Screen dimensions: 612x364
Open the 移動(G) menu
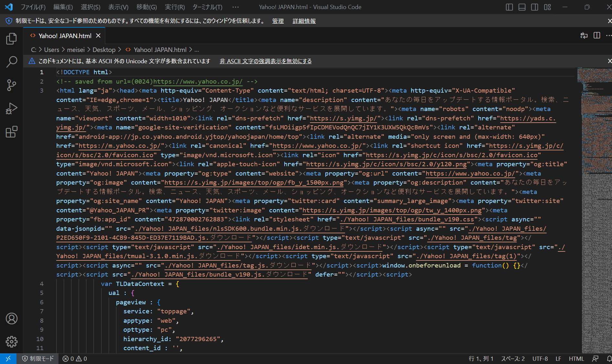click(x=146, y=7)
